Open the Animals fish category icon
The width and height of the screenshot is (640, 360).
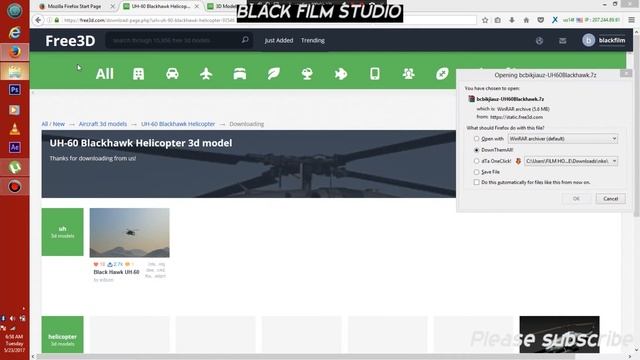click(341, 73)
